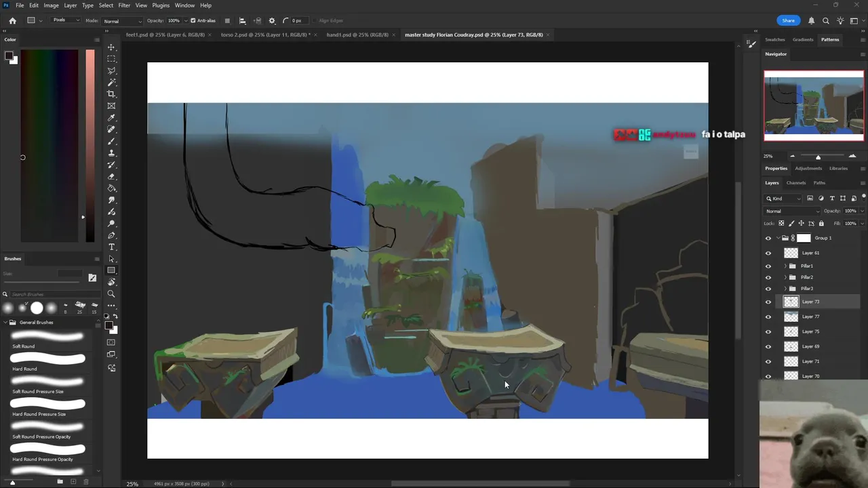Image resolution: width=868 pixels, height=488 pixels.
Task: Toggle the Anti-alias checkbox
Action: [x=193, y=20]
